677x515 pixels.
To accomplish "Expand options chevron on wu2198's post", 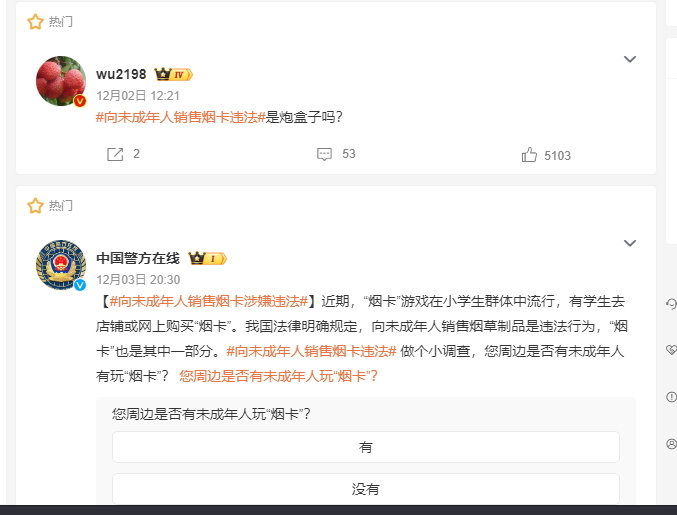I will point(630,59).
